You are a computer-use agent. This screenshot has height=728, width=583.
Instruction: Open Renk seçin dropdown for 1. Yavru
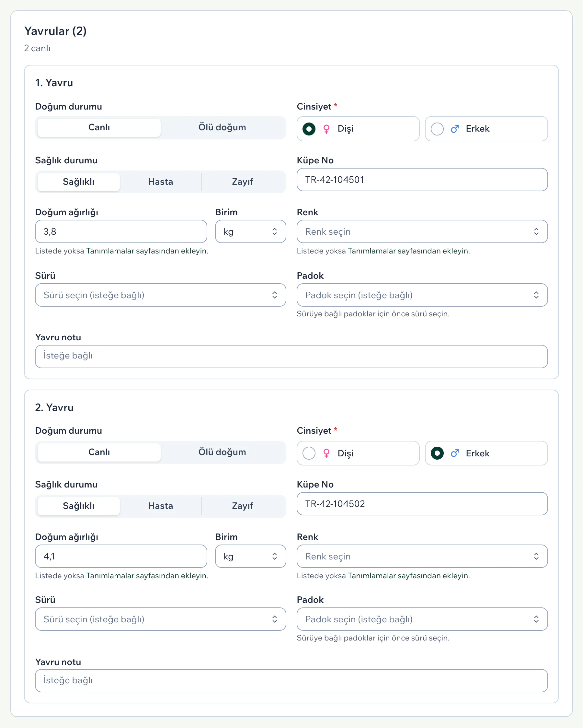pos(422,232)
